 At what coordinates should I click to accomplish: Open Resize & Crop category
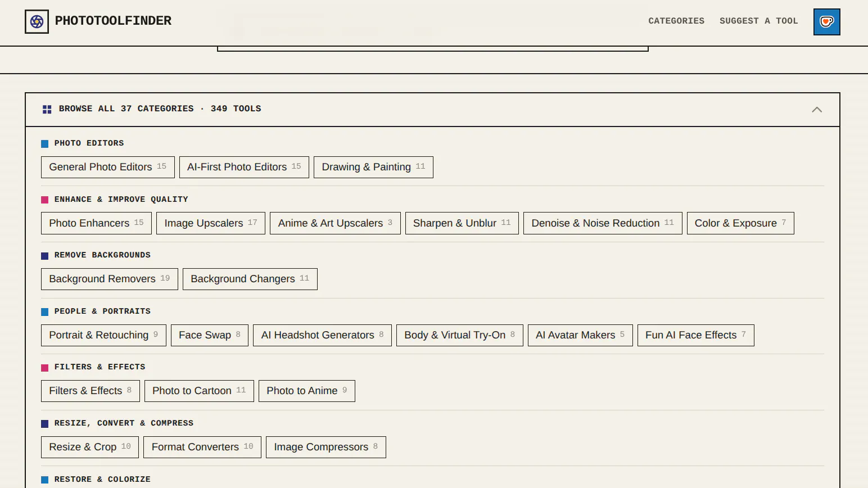pos(90,447)
